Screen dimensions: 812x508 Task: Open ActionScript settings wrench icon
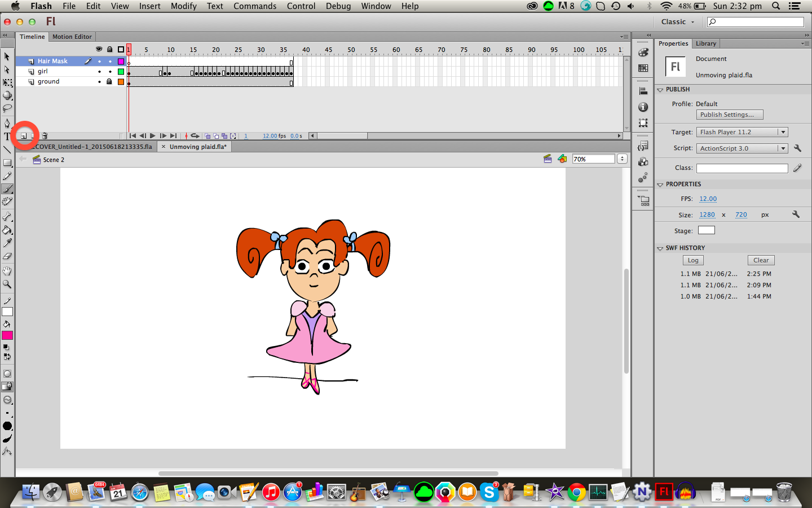[x=797, y=148]
